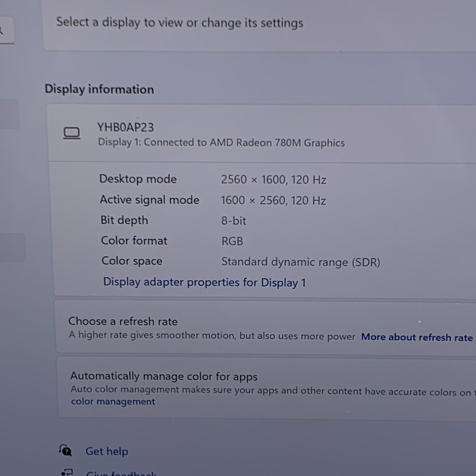
Task: Click Automatically manage color for apps
Action: click(164, 376)
